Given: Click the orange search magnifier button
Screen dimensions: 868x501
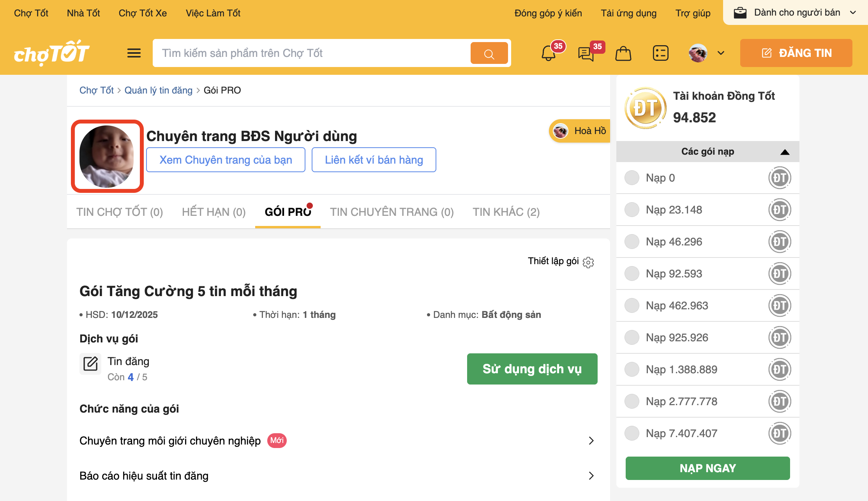Looking at the screenshot, I should 489,53.
